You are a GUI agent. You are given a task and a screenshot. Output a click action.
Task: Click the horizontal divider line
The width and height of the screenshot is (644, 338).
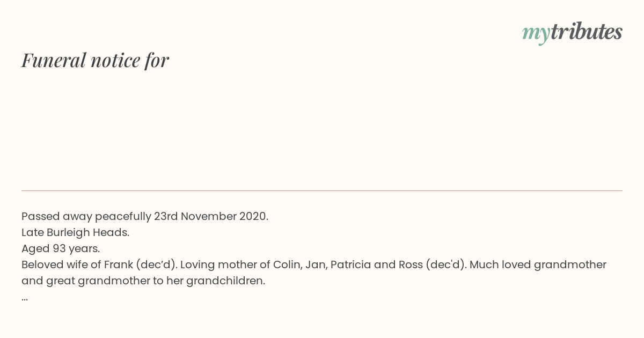pos(322,190)
